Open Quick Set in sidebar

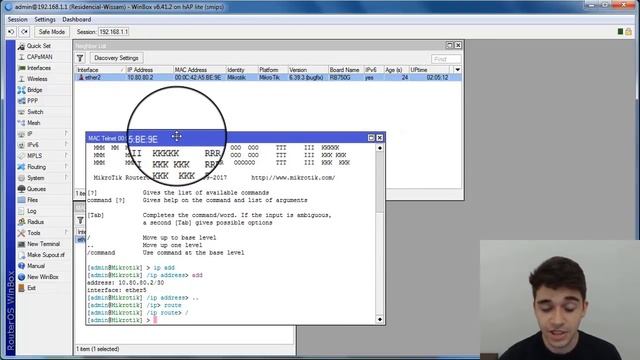(x=39, y=46)
